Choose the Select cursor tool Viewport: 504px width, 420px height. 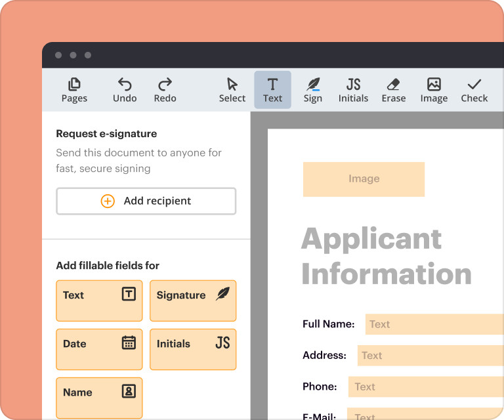pos(232,90)
